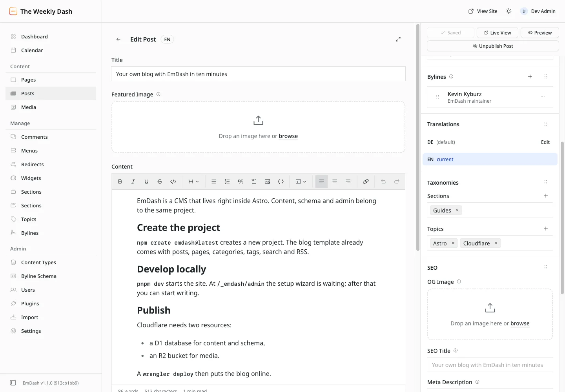Go back using the arrow beside Edit Post
This screenshot has width=565, height=392.
coord(118,39)
